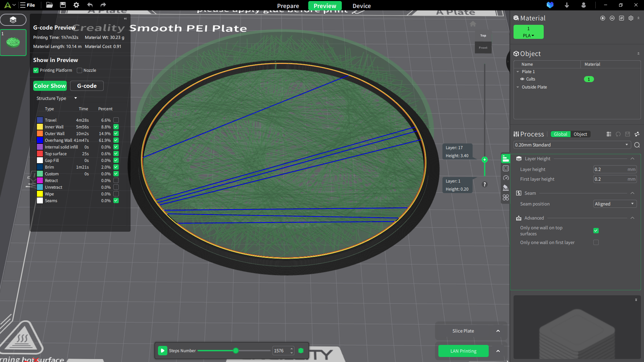644x362 pixels.
Task: Enable the Travel type checkbox
Action: [x=116, y=120]
